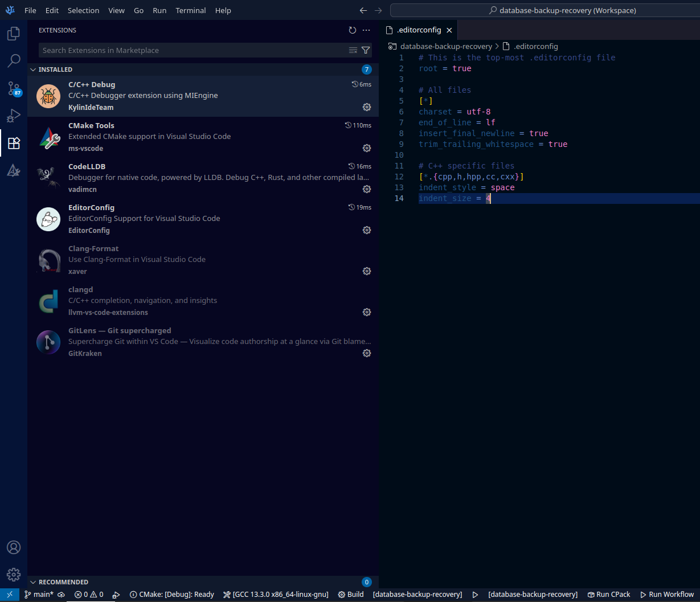This screenshot has height=602, width=700.
Task: Open the Accounts icon
Action: pyautogui.click(x=14, y=547)
